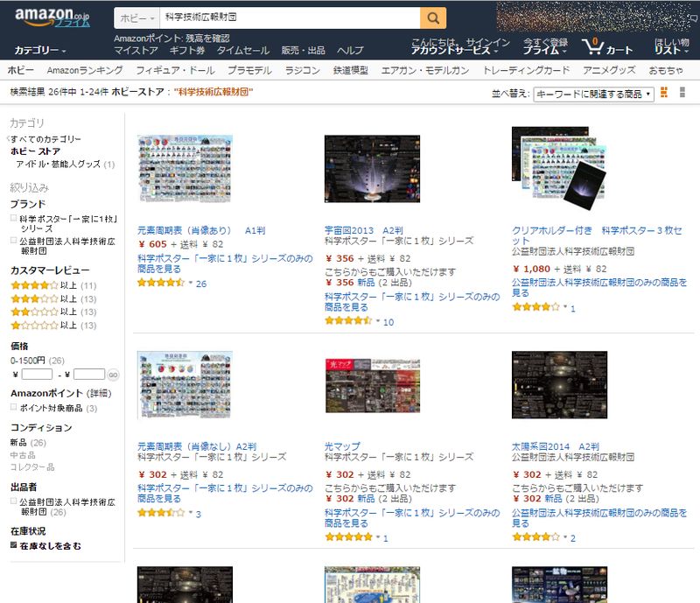Open thumbnail of 宇宙図2013 poster
The image size is (700, 603).
pyautogui.click(x=373, y=168)
